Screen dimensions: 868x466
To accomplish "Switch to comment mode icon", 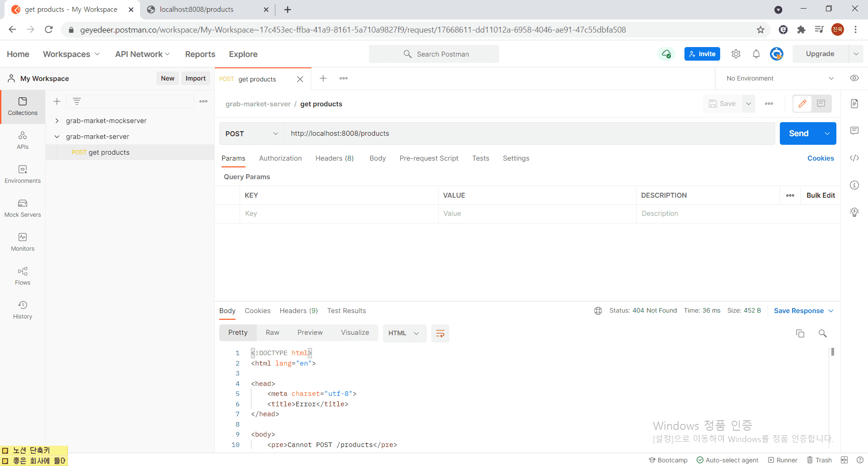I will (x=821, y=104).
